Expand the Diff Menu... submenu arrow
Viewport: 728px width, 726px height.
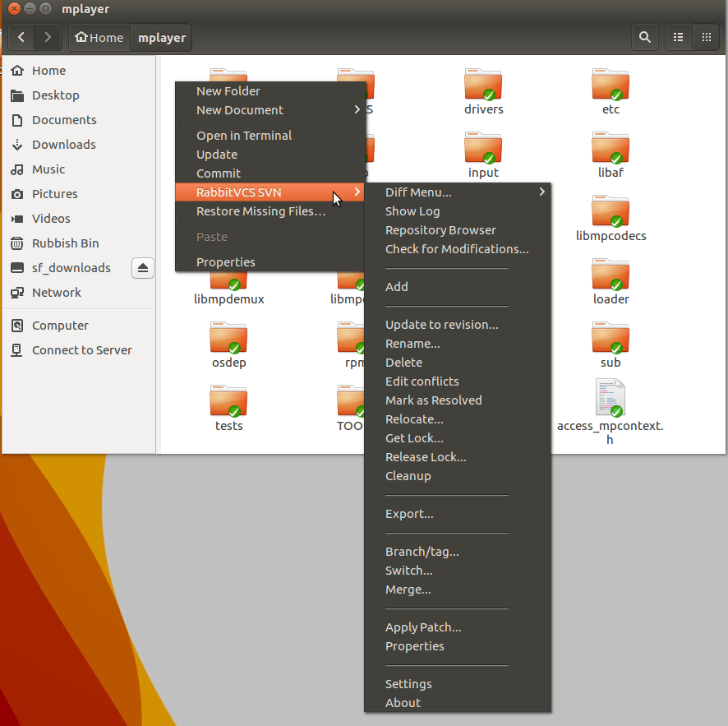(x=541, y=192)
